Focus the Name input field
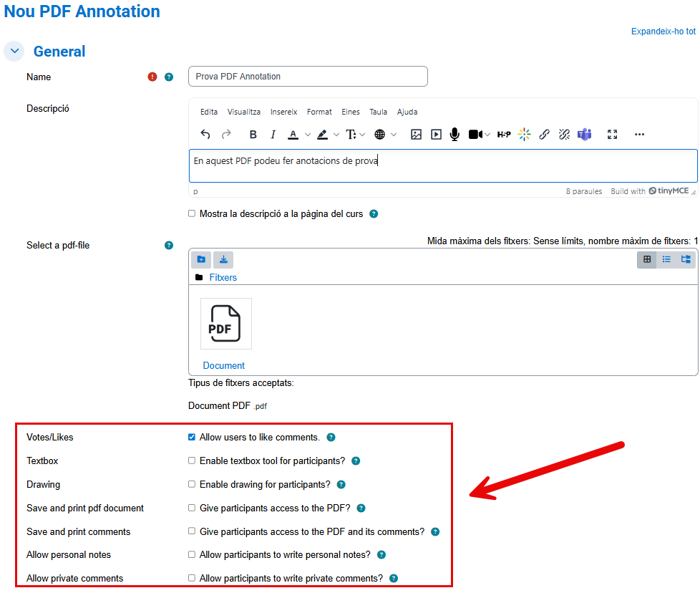 point(308,77)
